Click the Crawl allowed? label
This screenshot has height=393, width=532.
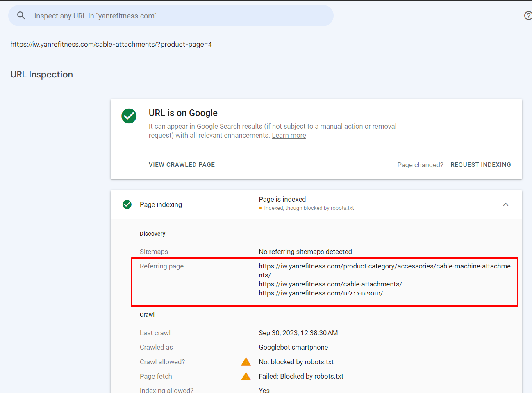(x=162, y=362)
